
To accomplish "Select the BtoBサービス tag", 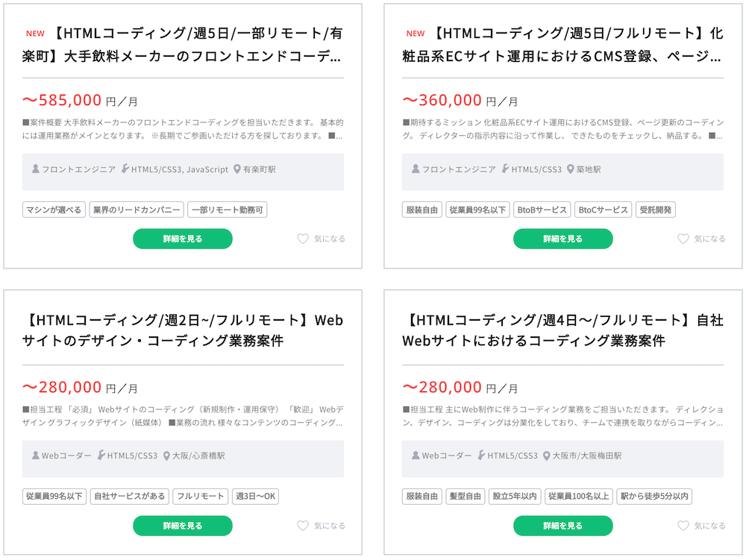I will (x=542, y=210).
